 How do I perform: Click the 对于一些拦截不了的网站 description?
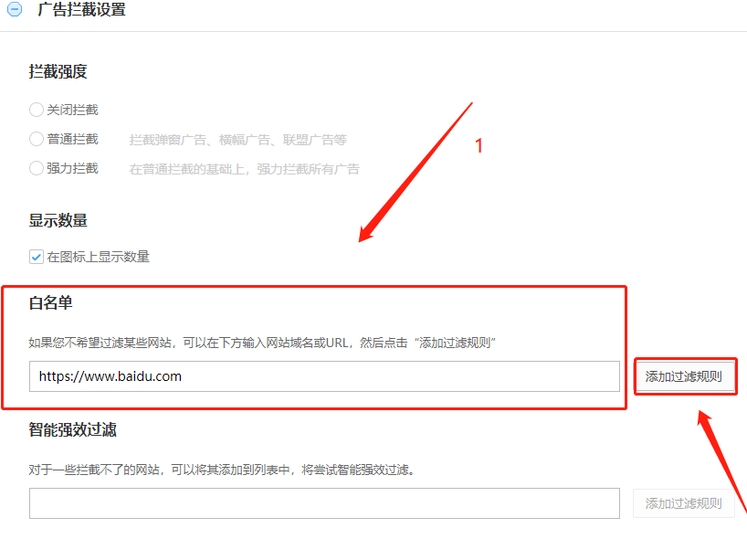pyautogui.click(x=222, y=470)
